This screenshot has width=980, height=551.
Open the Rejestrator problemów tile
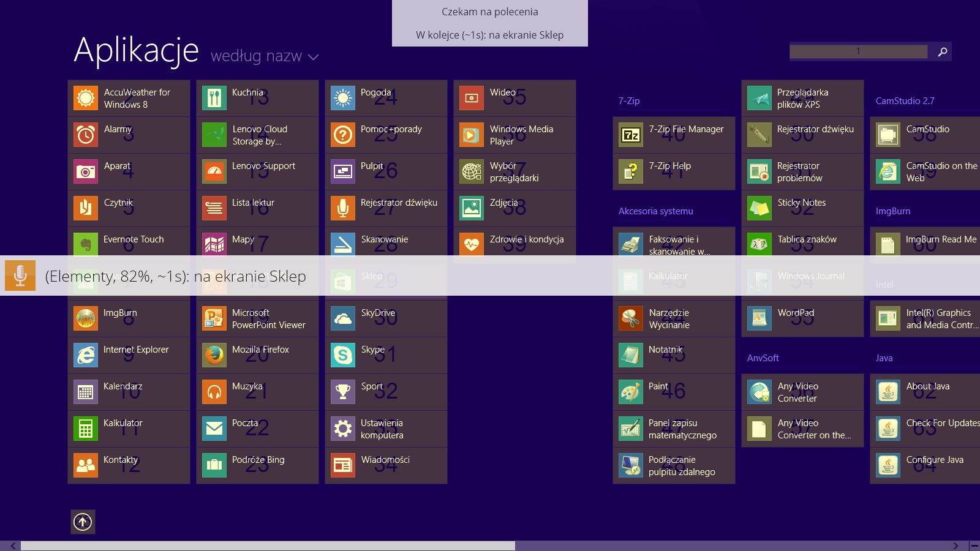802,171
